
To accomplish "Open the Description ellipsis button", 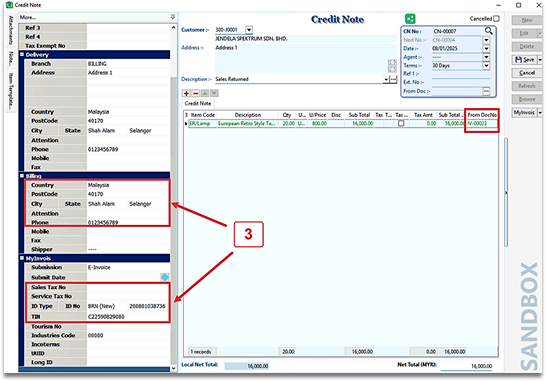I will 393,79.
